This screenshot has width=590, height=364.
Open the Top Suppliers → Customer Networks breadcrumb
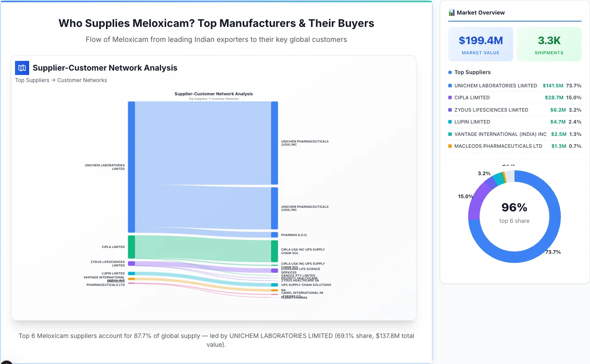[61, 80]
